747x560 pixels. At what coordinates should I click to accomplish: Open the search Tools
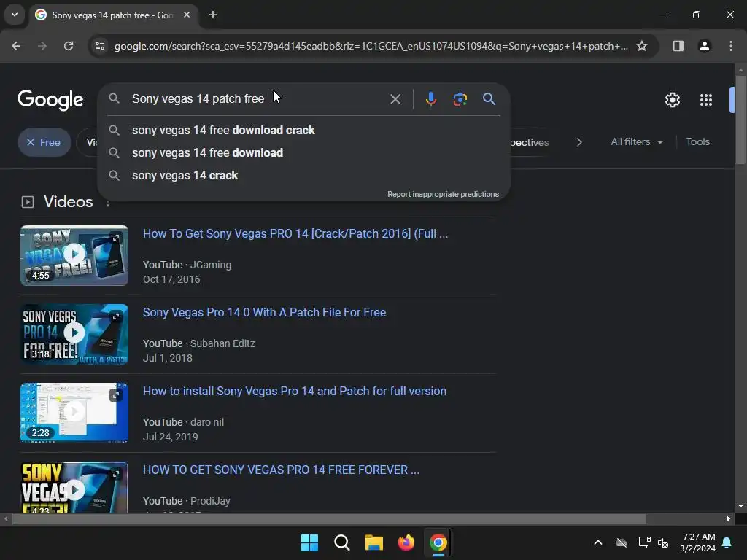(x=697, y=142)
